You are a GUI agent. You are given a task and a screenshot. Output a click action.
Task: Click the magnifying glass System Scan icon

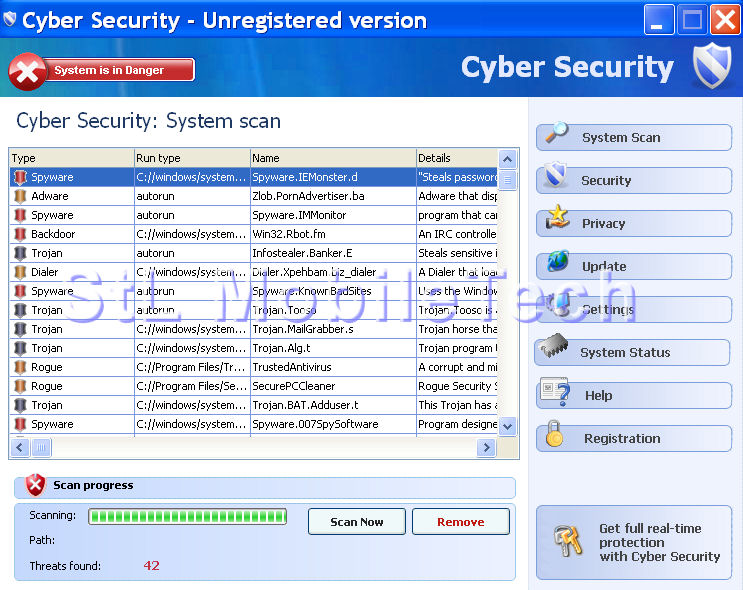(x=556, y=134)
